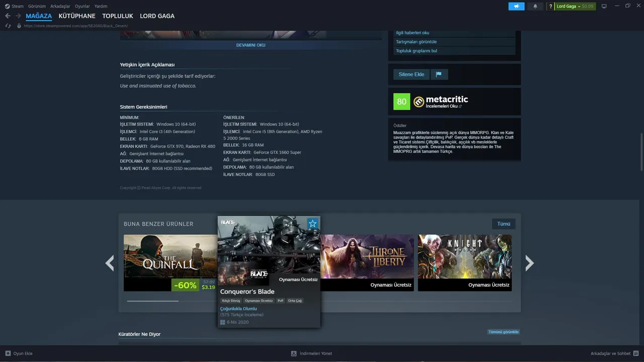Click the store URL address field
Screen dimensions: 644x362
pos(75,26)
